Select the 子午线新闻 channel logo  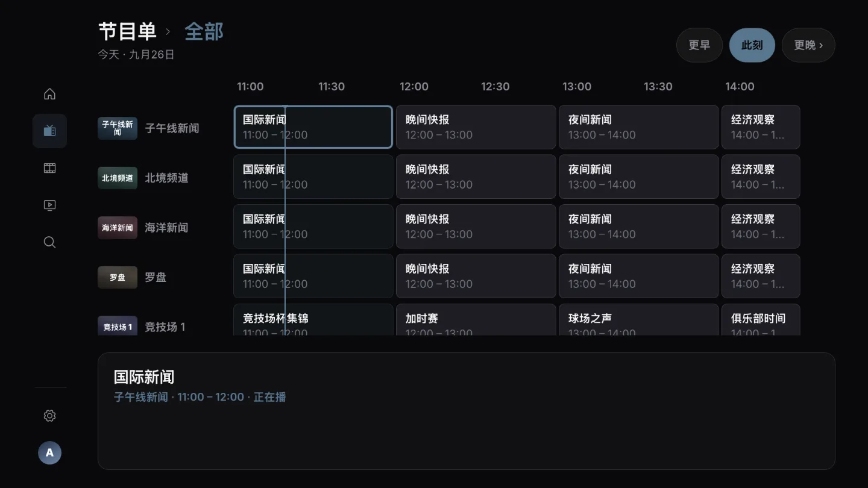[x=118, y=128]
